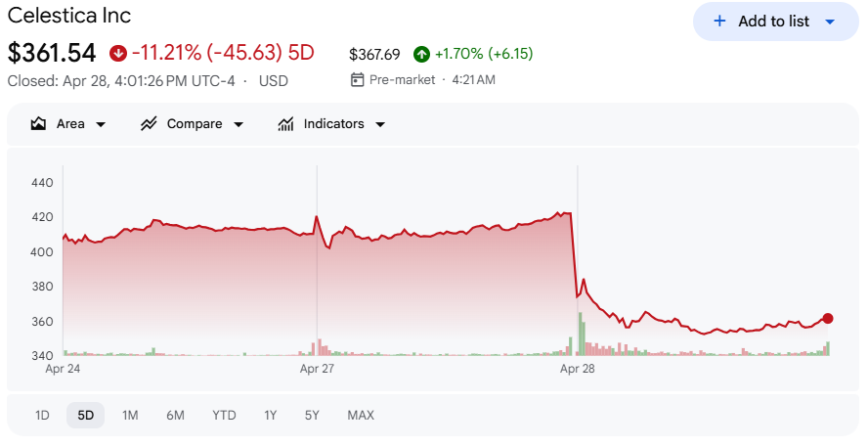The width and height of the screenshot is (868, 446).
Task: Switch to the 1D time range
Action: tap(42, 415)
